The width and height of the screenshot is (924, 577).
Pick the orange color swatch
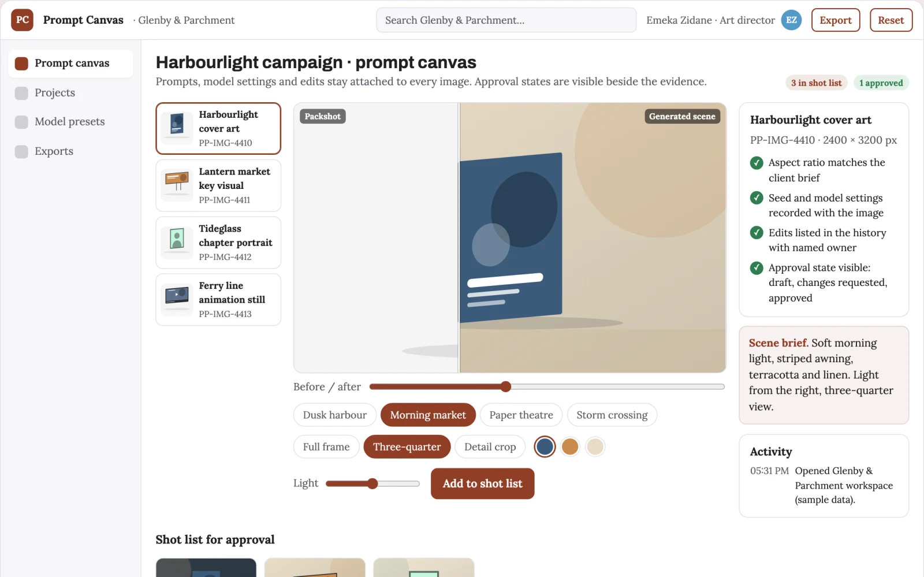click(570, 446)
